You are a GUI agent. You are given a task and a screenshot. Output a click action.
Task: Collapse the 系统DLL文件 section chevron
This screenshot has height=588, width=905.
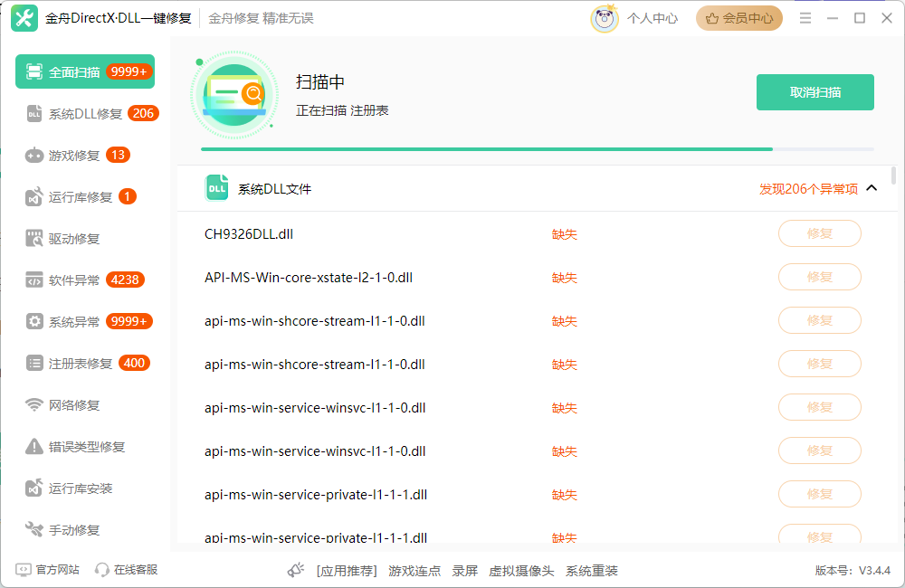tap(872, 188)
